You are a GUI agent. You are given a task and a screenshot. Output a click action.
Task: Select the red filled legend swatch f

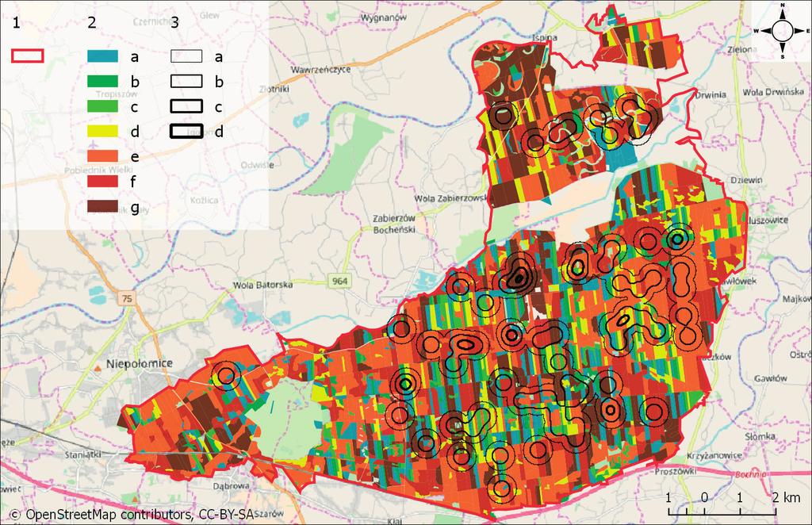(x=102, y=181)
